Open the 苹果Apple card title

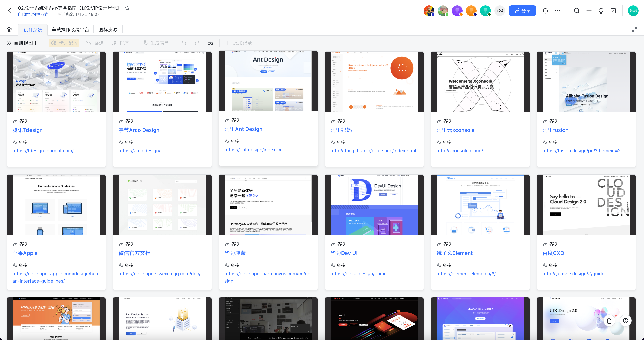click(25, 253)
